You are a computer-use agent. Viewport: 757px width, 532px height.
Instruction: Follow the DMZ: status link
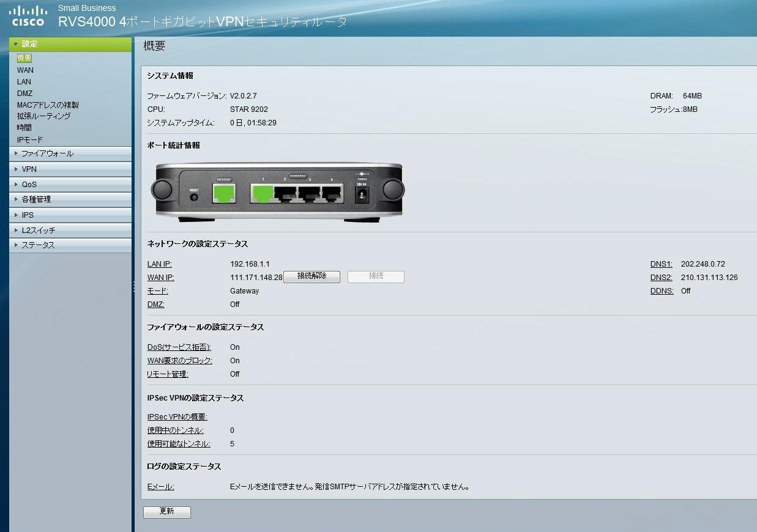click(x=156, y=305)
